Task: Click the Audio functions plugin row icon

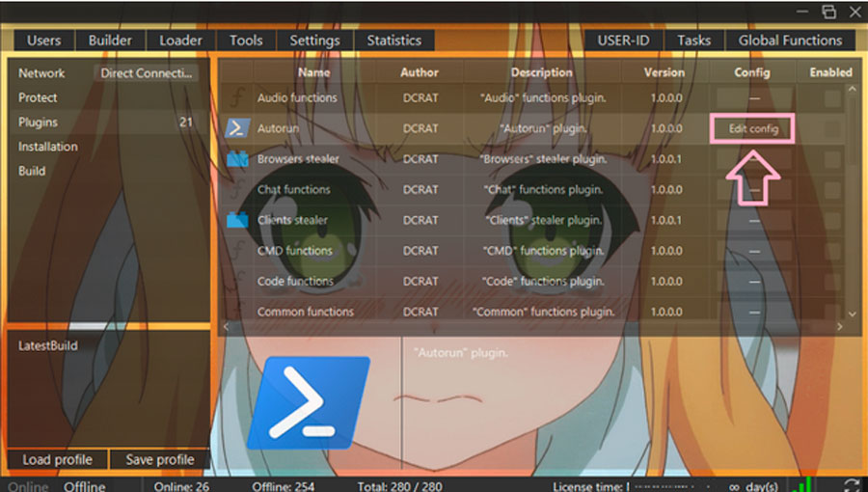Action: coord(237,98)
